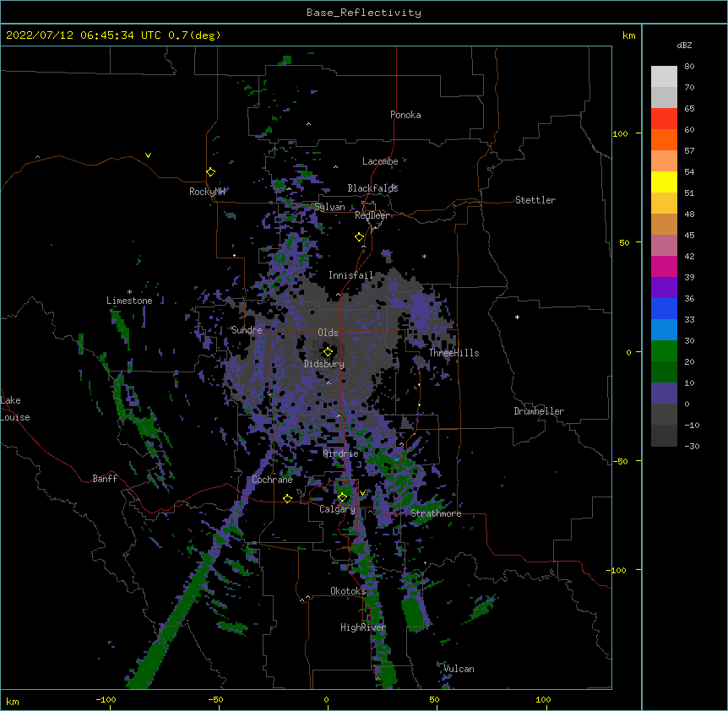This screenshot has height=711, width=728.
Task: Click the Stettler city label
Action: (x=535, y=200)
